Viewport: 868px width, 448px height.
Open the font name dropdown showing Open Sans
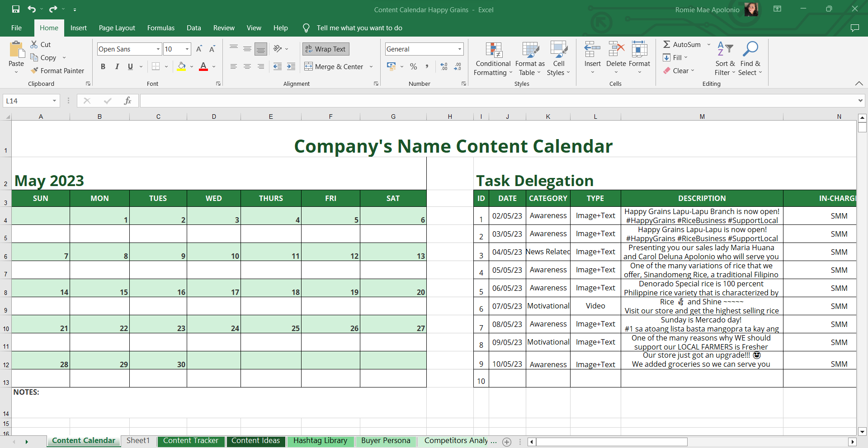click(158, 49)
